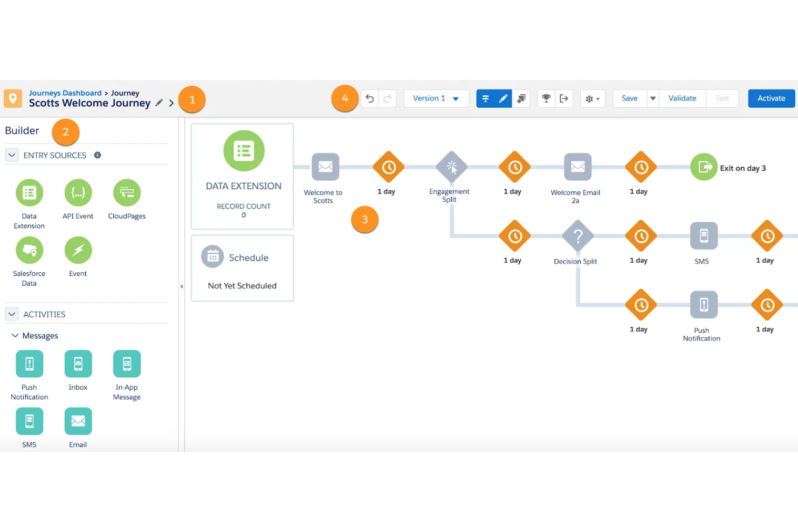Click the Activate button
Image resolution: width=798 pixels, height=532 pixels.
(771, 99)
